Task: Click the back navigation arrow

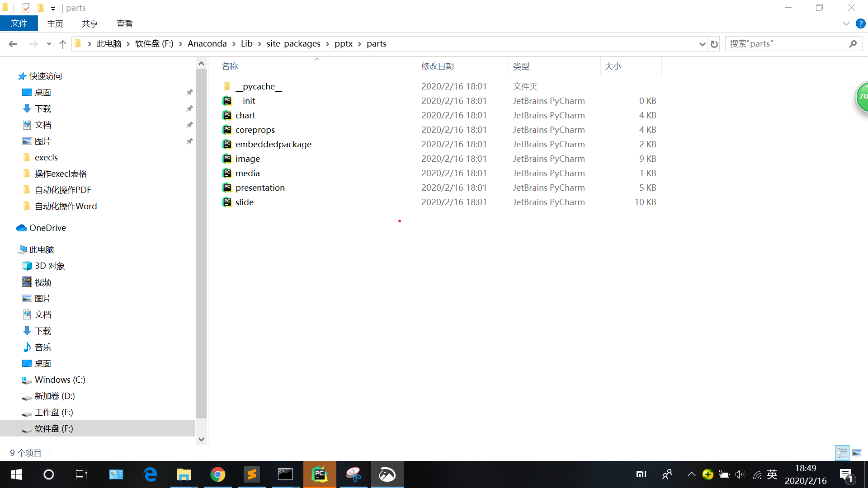Action: 13,44
